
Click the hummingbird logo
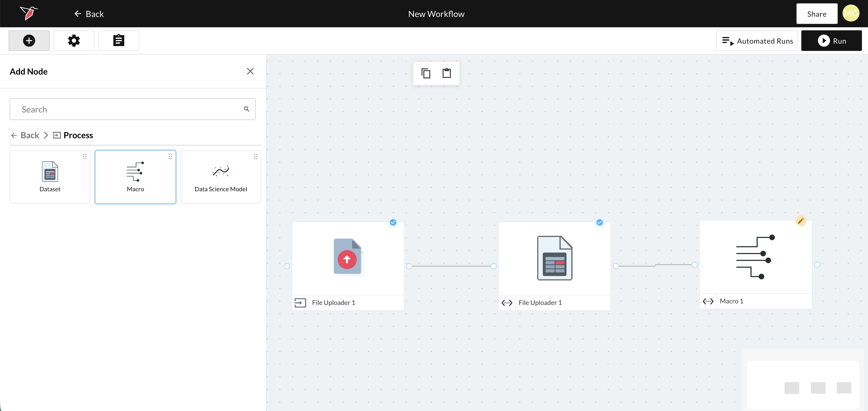[29, 13]
